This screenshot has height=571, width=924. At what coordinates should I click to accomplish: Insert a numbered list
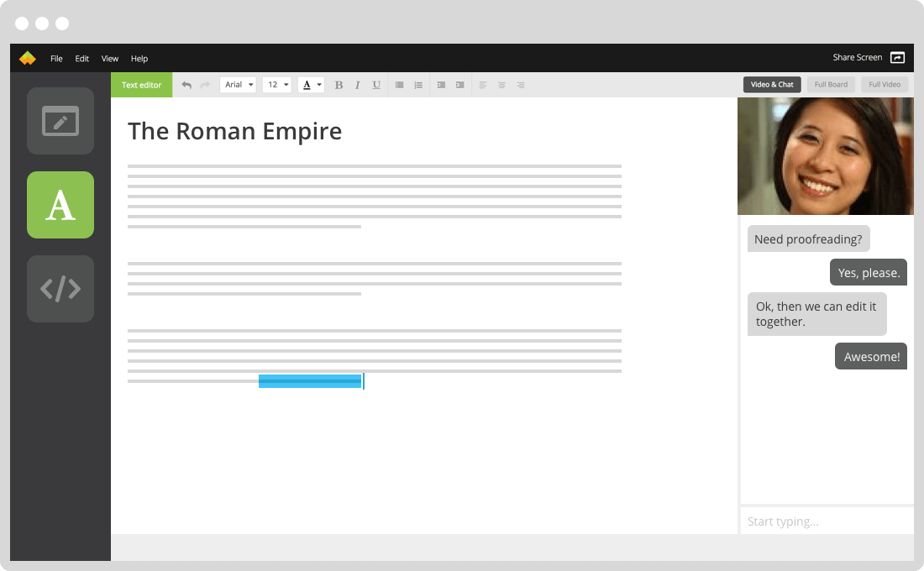(418, 85)
